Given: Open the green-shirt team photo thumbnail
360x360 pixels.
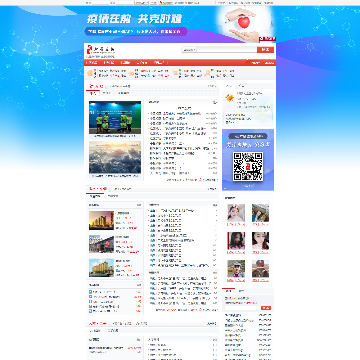Looking at the screenshot, I should pyautogui.click(x=115, y=117).
